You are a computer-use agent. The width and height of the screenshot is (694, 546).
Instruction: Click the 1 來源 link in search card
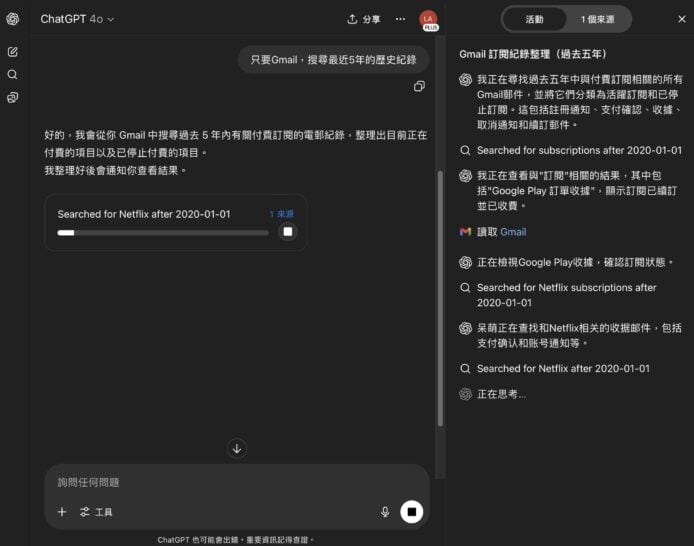tap(282, 214)
